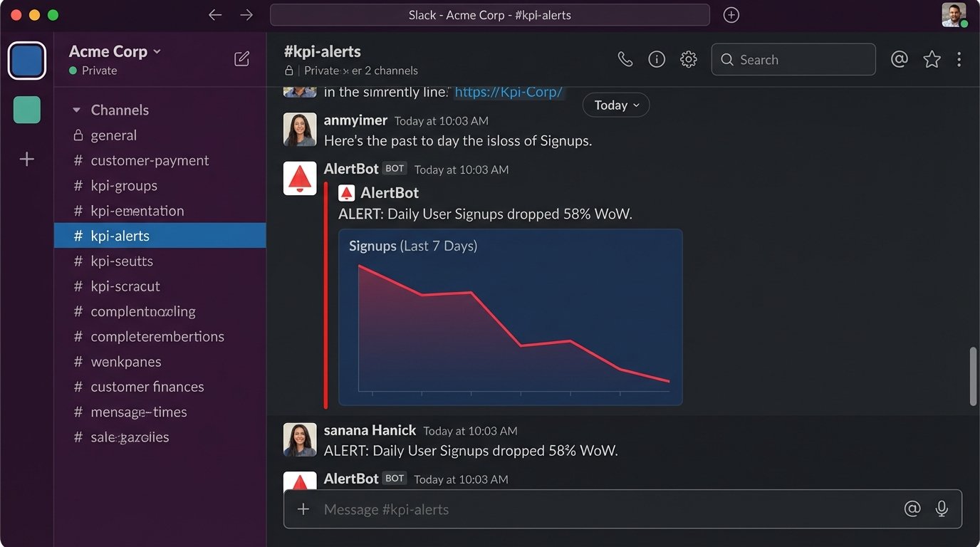Open channel settings gear icon
The height and width of the screenshot is (547, 980).
688,60
